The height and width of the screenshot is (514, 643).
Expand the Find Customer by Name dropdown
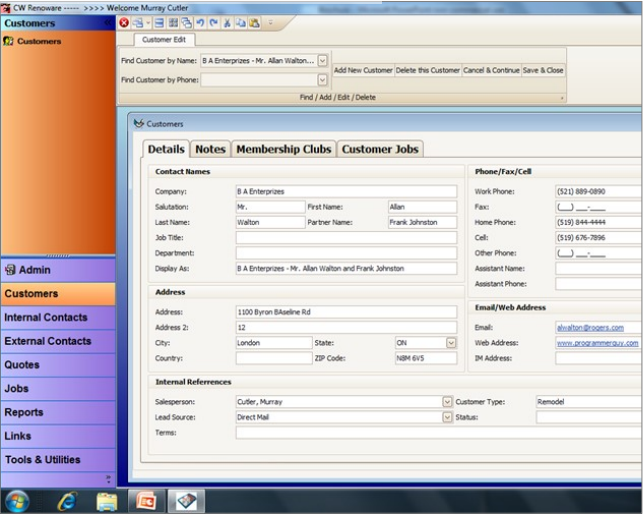322,61
